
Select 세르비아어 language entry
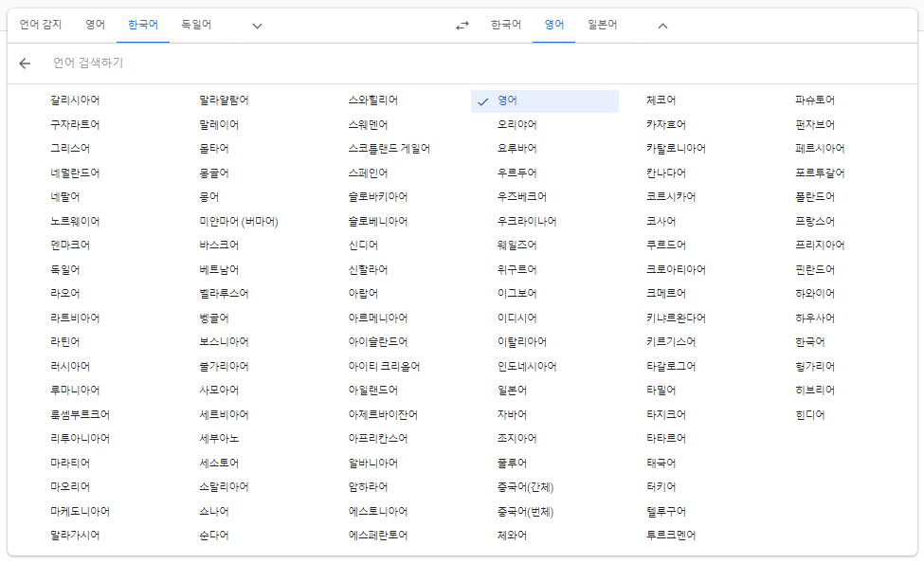[224, 415]
